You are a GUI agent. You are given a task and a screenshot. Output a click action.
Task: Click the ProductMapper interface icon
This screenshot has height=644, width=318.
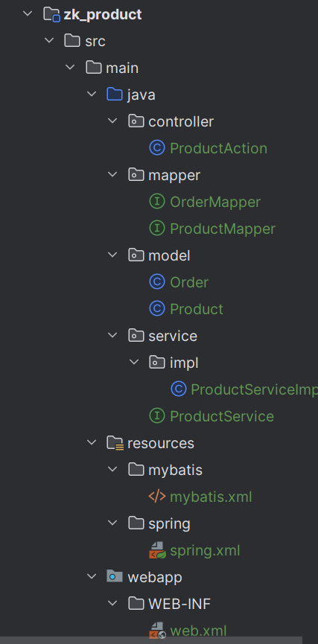click(x=157, y=229)
